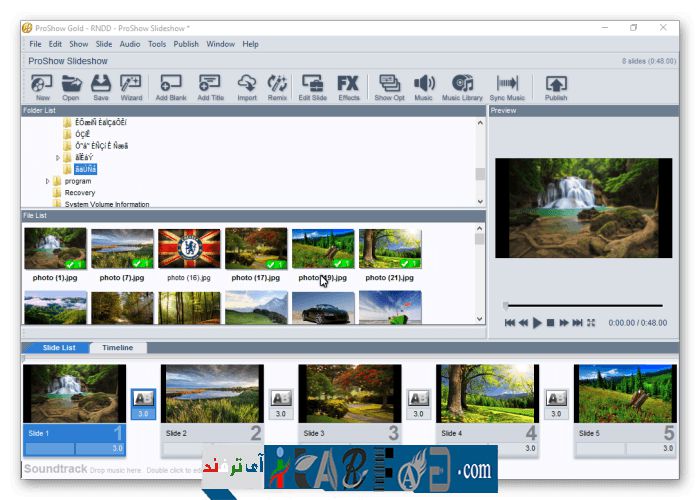This screenshot has height=500, width=700.
Task: Select photo (16).jpg thumbnail in File List
Action: (189, 249)
